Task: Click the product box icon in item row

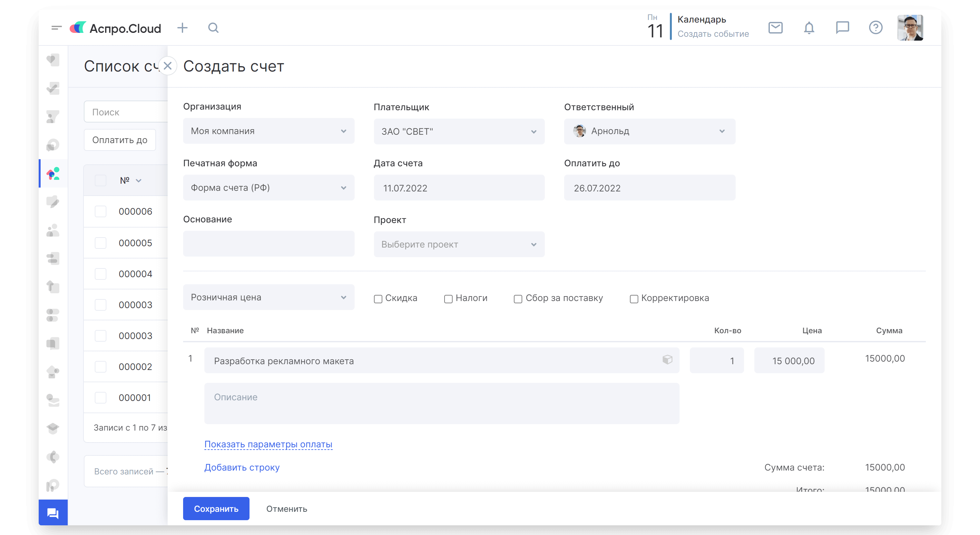Action: (x=667, y=359)
